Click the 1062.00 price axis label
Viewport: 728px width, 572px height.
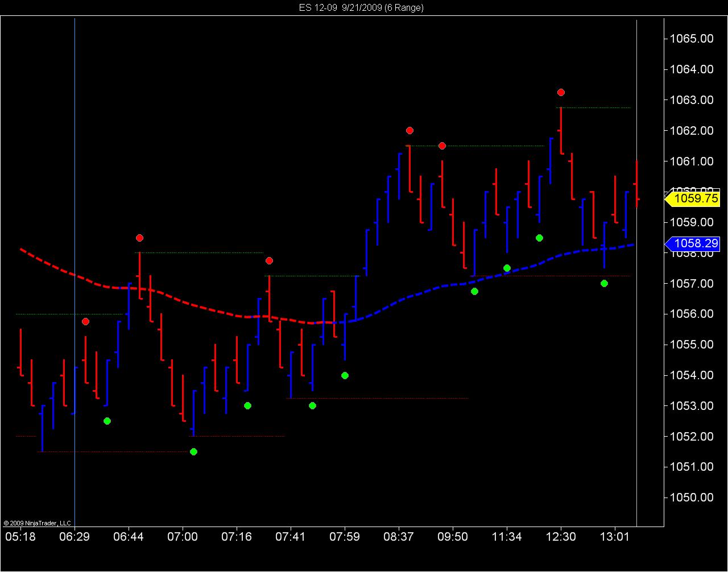point(691,131)
